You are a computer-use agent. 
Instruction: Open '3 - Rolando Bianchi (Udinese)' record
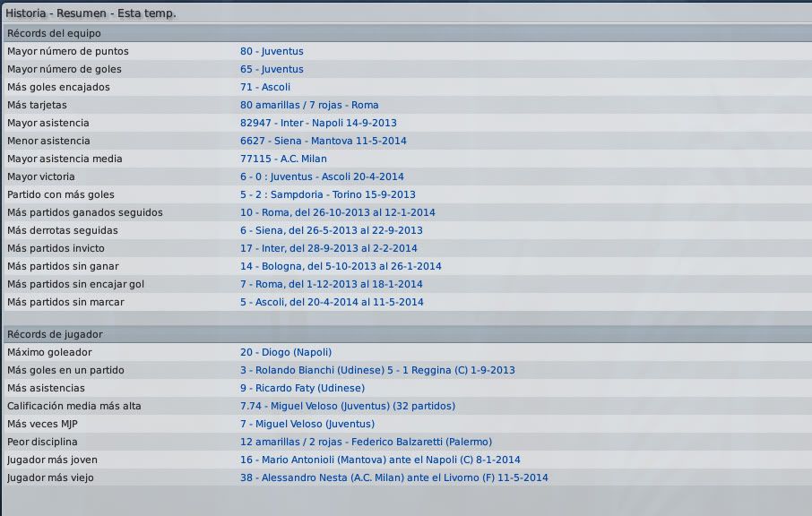tap(377, 371)
